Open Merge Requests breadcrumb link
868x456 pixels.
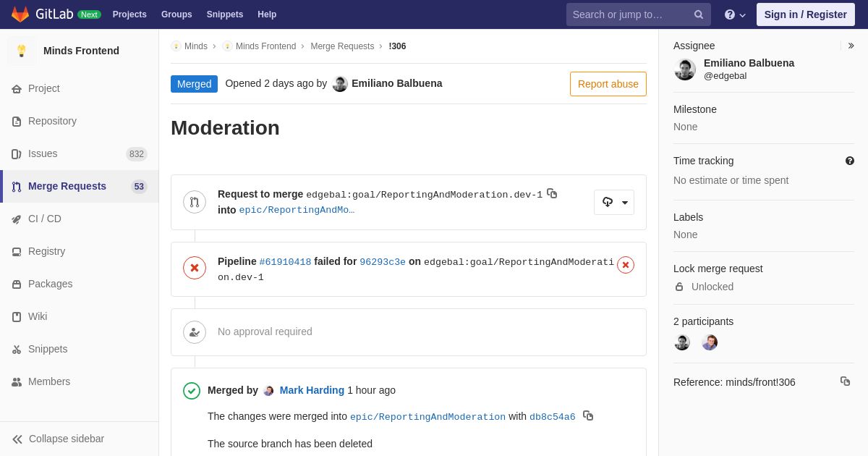342,46
